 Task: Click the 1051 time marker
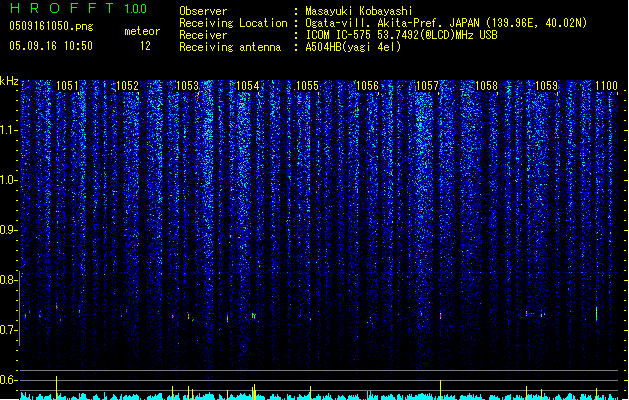click(x=67, y=86)
